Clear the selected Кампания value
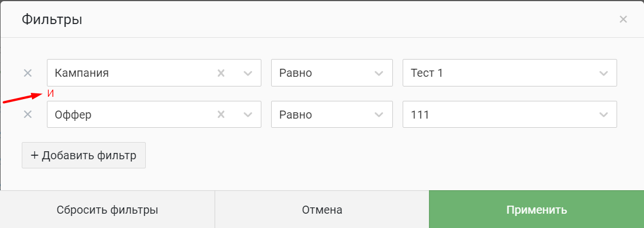 221,73
